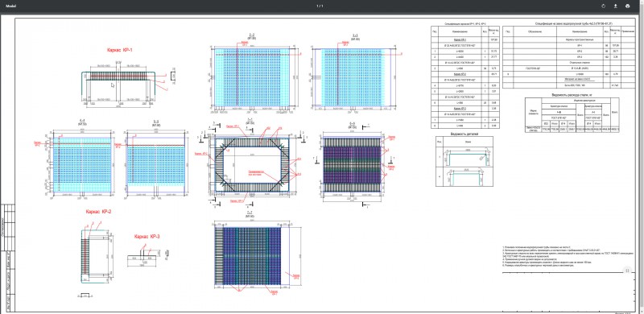Click the fit-to-page button over the drawing
The width and height of the screenshot is (644, 314).
click(x=627, y=271)
